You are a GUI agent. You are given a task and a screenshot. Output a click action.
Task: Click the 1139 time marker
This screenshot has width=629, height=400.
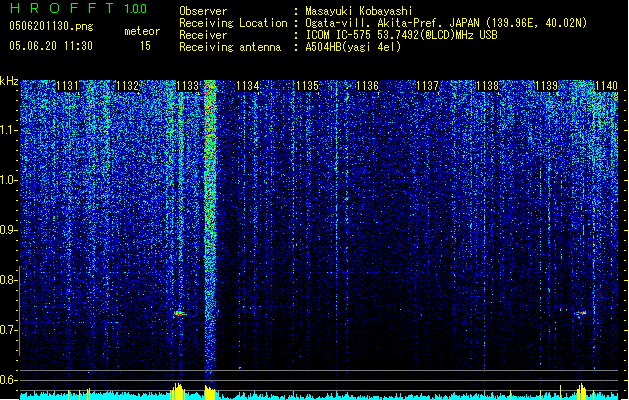547,86
